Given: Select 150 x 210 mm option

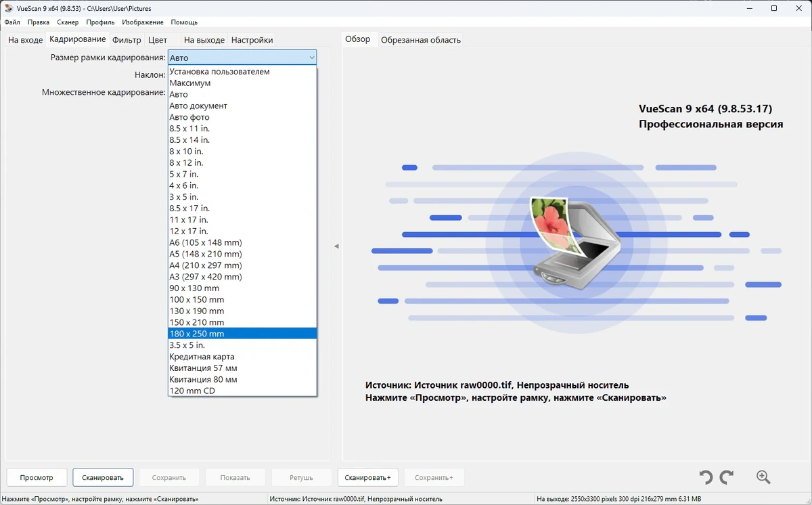Looking at the screenshot, I should coord(242,322).
